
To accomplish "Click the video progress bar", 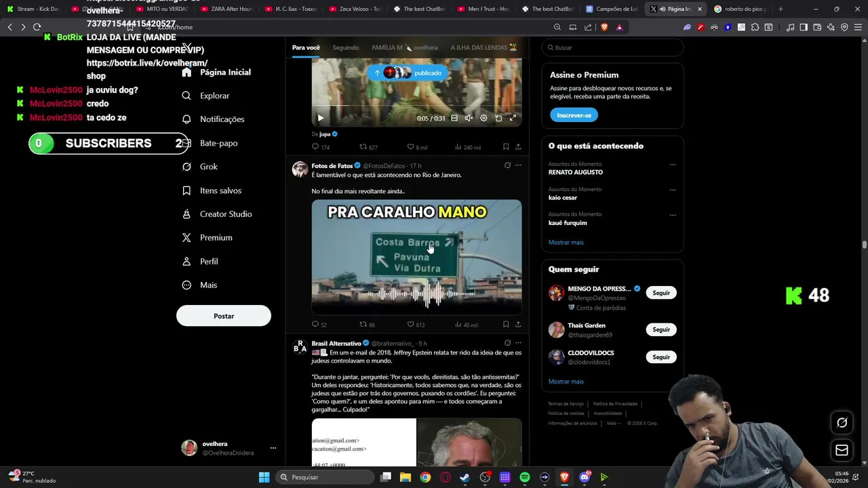I will (416, 106).
